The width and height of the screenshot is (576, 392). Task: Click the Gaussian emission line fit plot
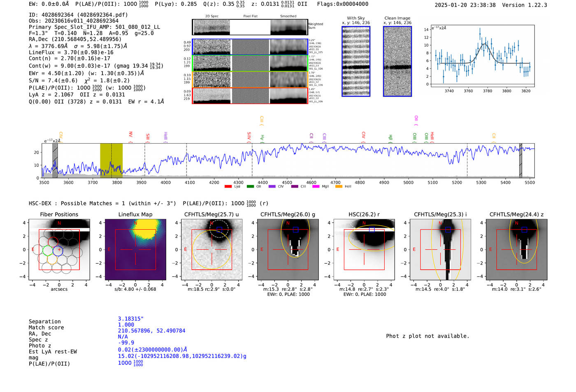point(482,56)
